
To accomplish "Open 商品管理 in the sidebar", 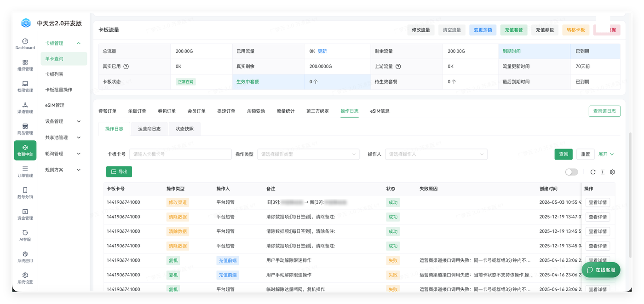I will tap(25, 129).
